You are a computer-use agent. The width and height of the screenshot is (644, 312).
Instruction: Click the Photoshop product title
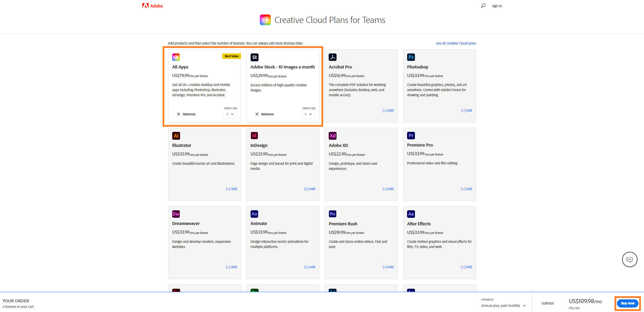418,67
